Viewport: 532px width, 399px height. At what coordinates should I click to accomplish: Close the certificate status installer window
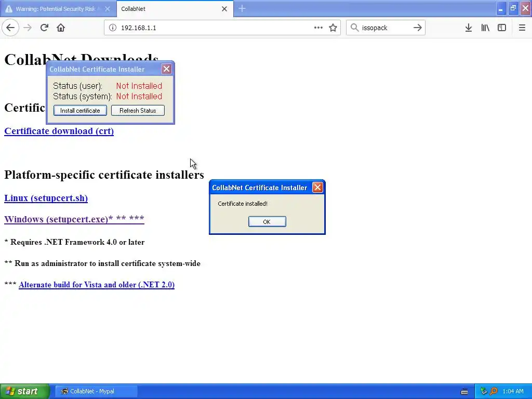coord(166,69)
